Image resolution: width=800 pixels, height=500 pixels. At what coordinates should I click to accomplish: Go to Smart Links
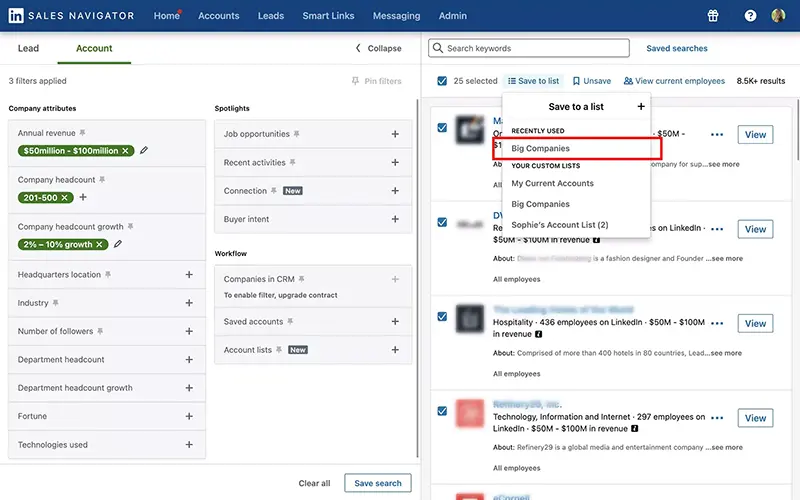pos(328,16)
